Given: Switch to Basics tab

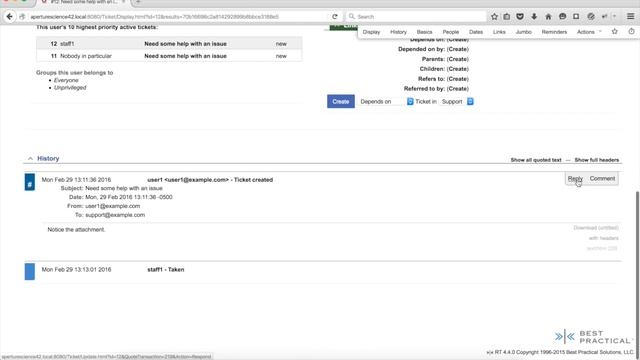Looking at the screenshot, I should 424,32.
